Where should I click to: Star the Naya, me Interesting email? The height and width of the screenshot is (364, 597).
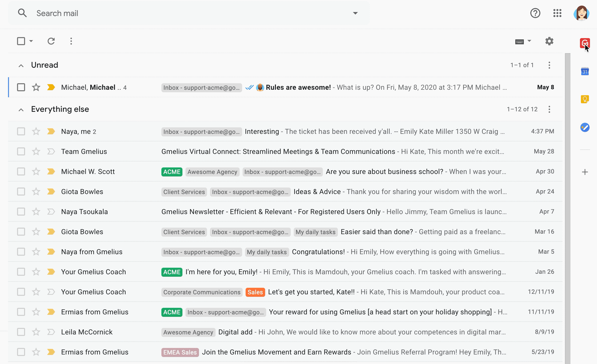point(36,131)
